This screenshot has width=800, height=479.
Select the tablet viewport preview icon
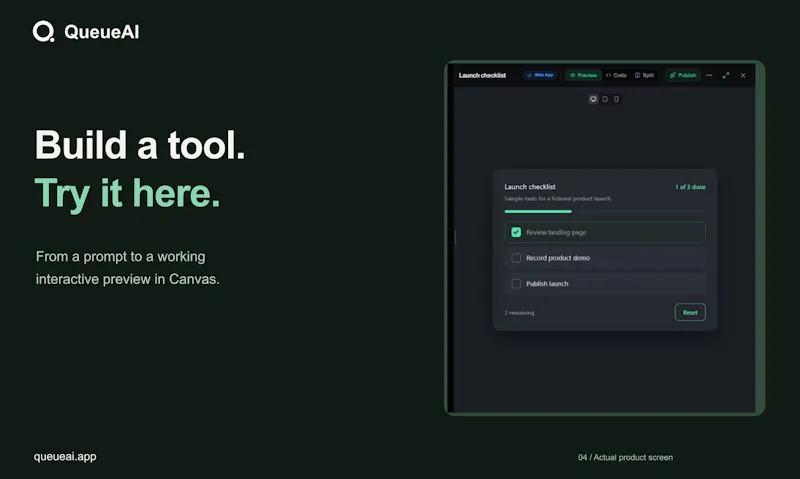(x=605, y=99)
